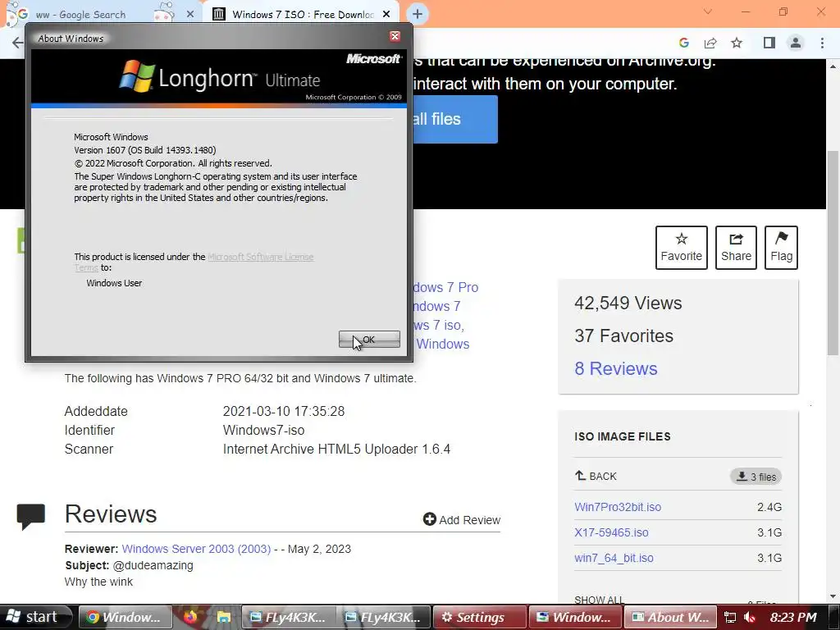
Task: Click the windows 7 Pro topic link
Action: tap(445, 288)
